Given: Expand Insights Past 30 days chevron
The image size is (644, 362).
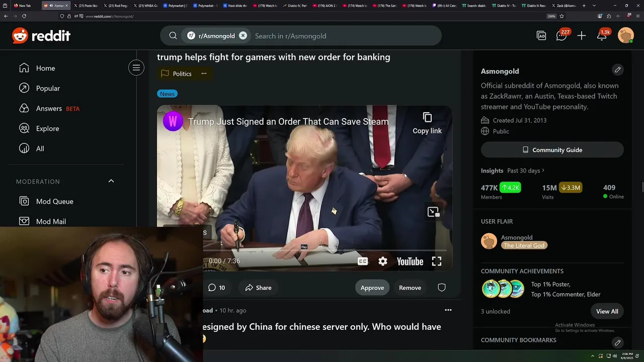Looking at the screenshot, I should tap(543, 170).
